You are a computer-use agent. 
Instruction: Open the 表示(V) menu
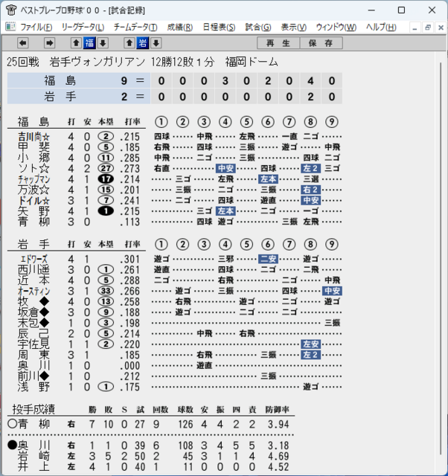click(x=294, y=28)
